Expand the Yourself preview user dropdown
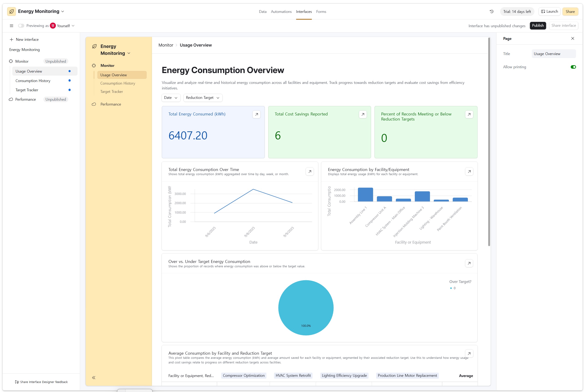 click(x=65, y=26)
